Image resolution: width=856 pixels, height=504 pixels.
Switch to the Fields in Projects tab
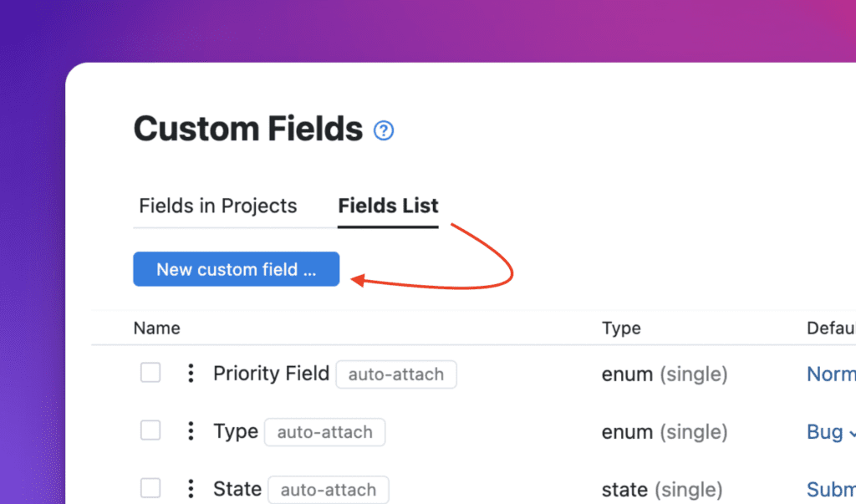pyautogui.click(x=218, y=206)
